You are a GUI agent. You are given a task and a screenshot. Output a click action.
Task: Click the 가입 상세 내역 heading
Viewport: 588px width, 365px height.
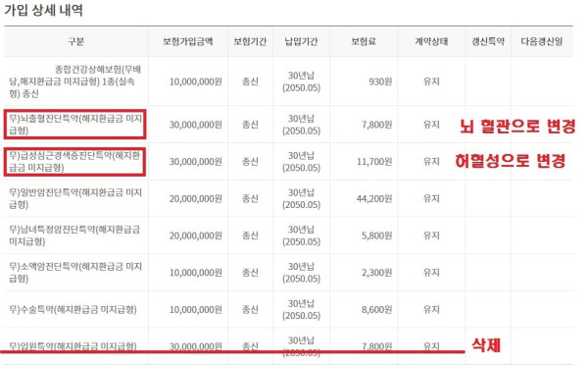(x=43, y=10)
